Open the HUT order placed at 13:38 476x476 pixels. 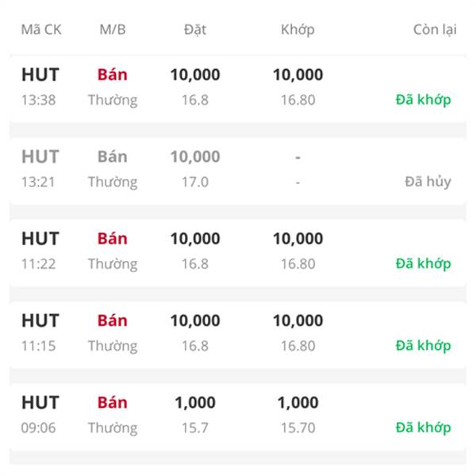[x=238, y=88]
